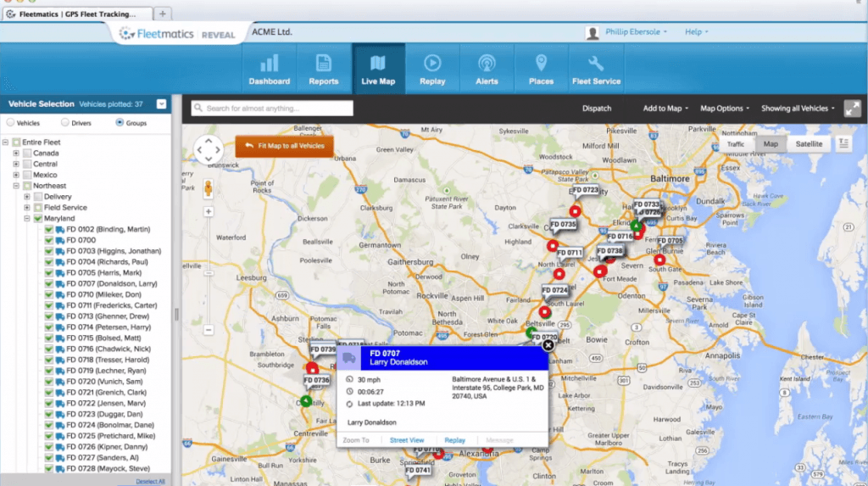The height and width of the screenshot is (486, 868).
Task: Open the Fleet Service section
Action: [596, 69]
